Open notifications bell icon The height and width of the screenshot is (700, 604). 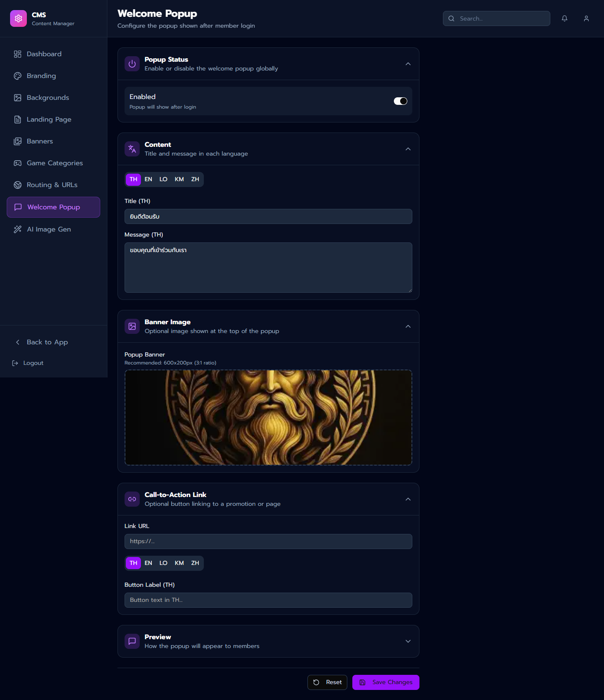coord(565,18)
